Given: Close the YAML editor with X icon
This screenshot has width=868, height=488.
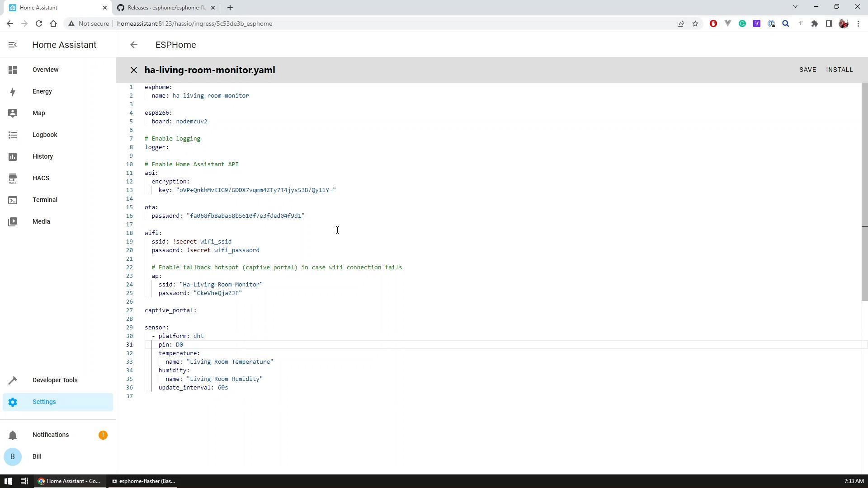Looking at the screenshot, I should (x=134, y=70).
